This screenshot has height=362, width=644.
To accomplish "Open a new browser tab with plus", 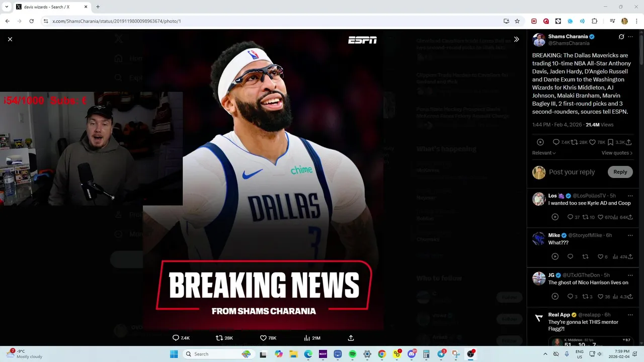I will (98, 7).
